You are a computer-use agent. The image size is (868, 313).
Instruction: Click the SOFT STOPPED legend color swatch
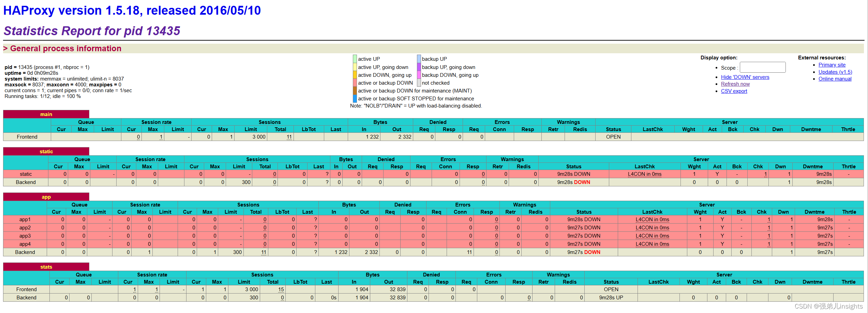coord(355,98)
